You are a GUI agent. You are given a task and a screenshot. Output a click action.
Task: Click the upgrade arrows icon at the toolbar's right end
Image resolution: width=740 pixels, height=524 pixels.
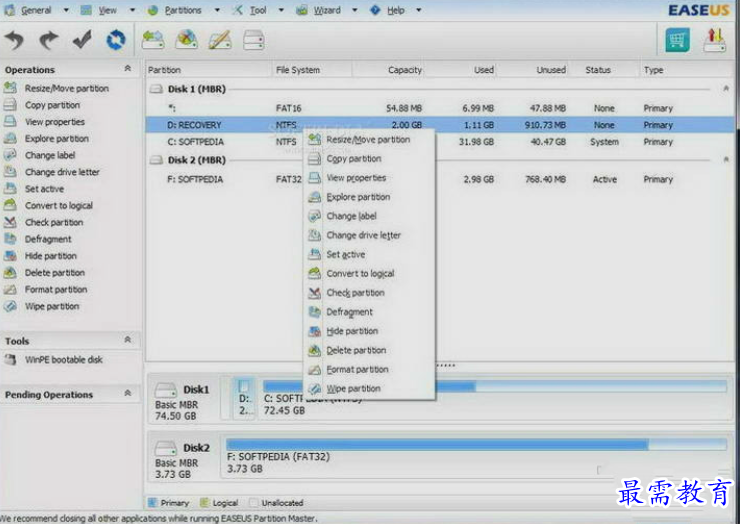[x=715, y=40]
